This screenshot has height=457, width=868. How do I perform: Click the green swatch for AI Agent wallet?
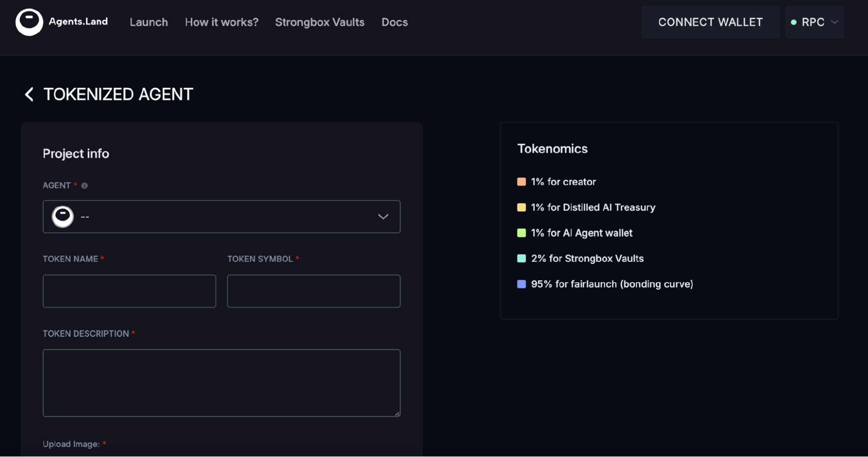(521, 233)
